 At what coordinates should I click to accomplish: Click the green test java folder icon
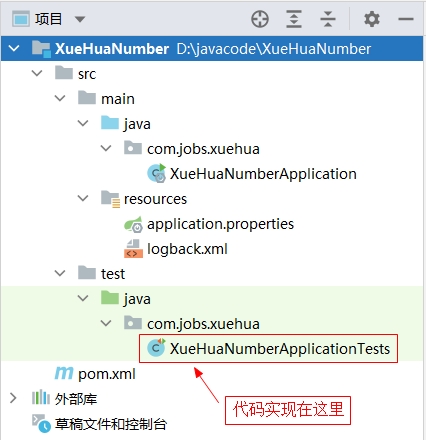click(110, 298)
